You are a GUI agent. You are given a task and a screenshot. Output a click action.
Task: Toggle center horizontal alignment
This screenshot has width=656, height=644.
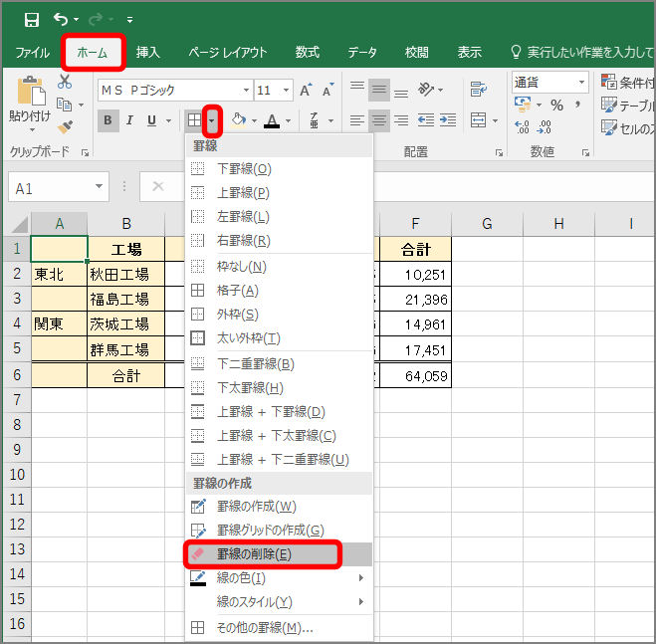379,120
